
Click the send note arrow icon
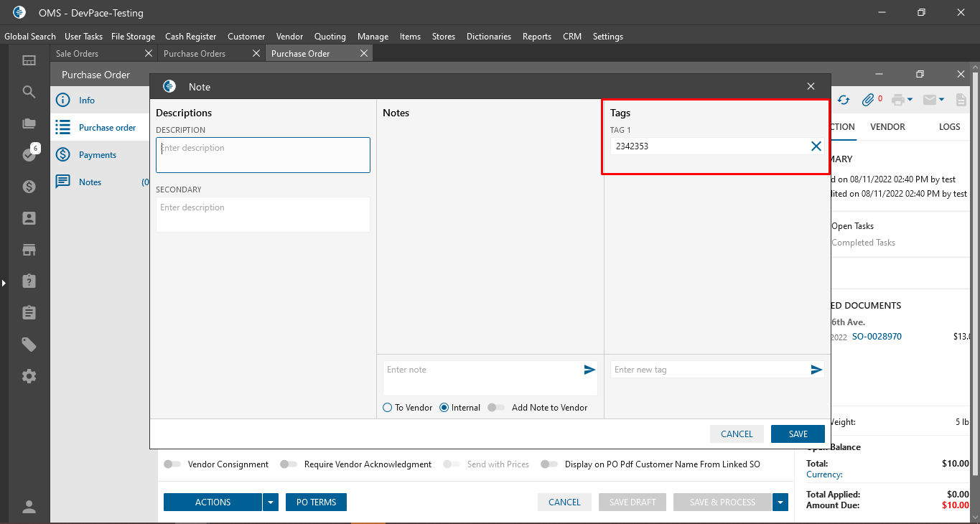tap(589, 370)
